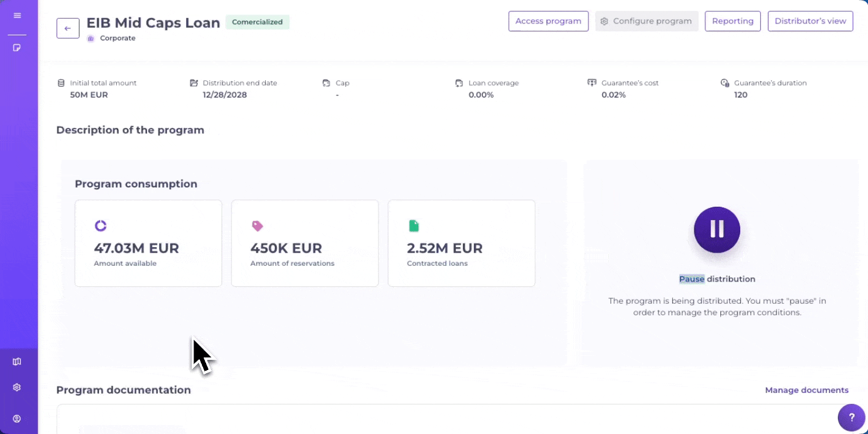
Task: Click the notes icon in the sidebar
Action: pyautogui.click(x=17, y=48)
